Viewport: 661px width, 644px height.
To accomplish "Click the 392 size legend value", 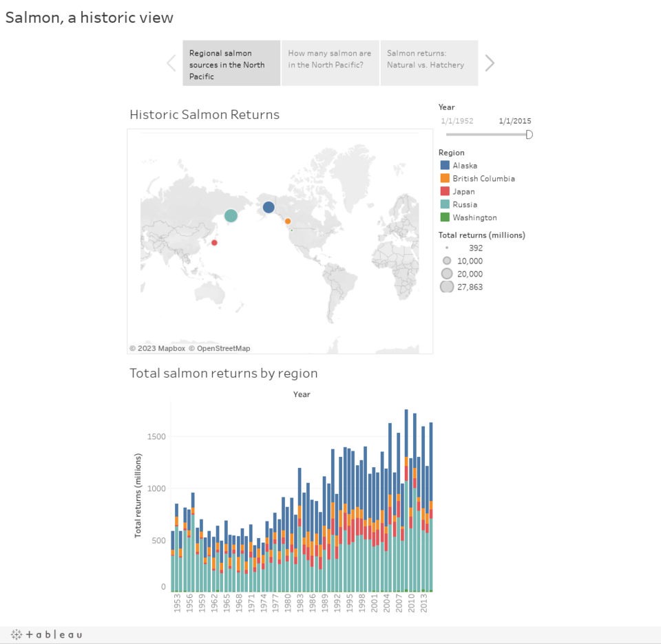I will [476, 248].
